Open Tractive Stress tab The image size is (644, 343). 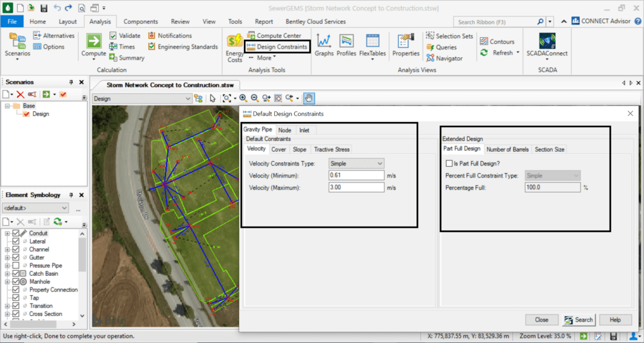coord(332,150)
